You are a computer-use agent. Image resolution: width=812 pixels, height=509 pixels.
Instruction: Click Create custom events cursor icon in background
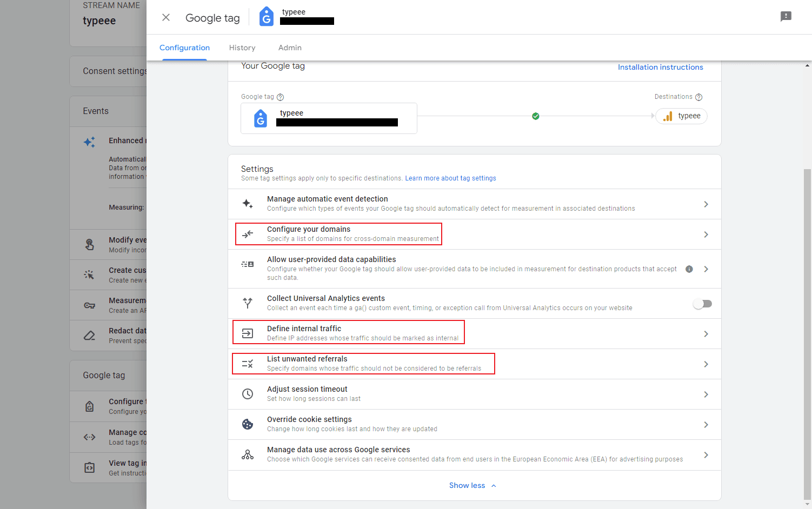point(89,274)
